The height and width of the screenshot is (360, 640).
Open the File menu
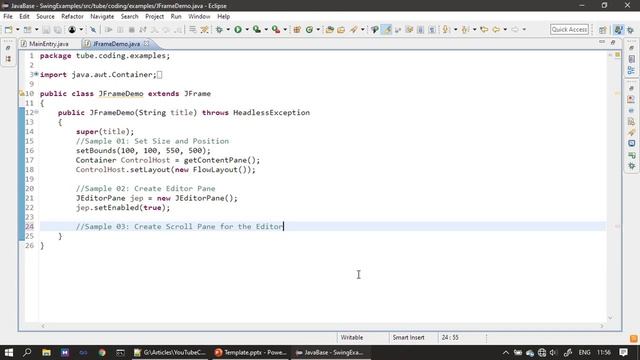click(8, 16)
